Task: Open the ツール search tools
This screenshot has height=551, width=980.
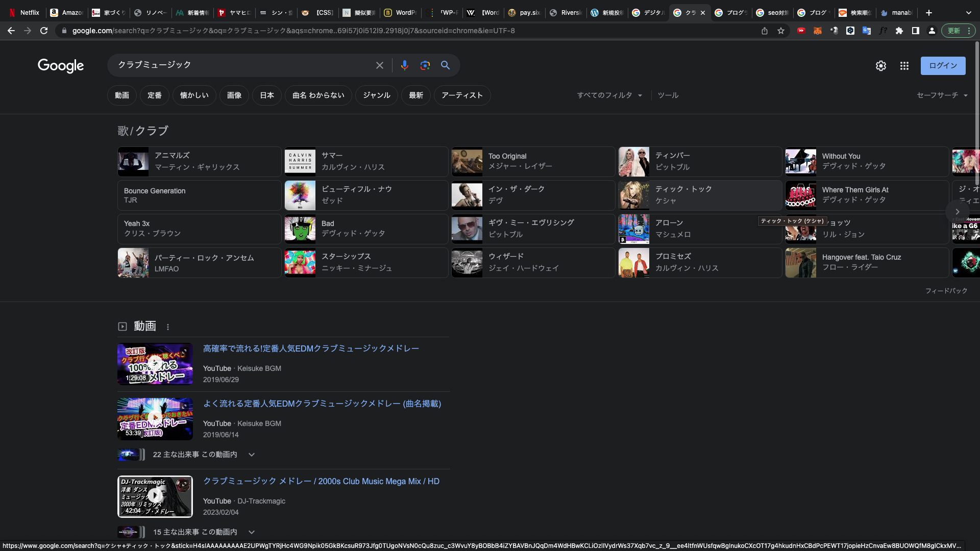Action: [x=668, y=95]
